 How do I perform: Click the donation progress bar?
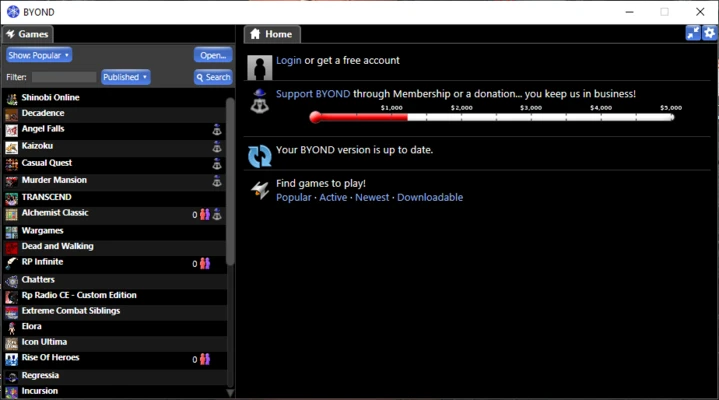pyautogui.click(x=492, y=117)
